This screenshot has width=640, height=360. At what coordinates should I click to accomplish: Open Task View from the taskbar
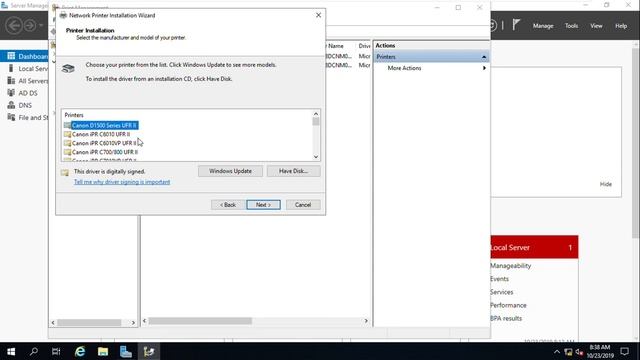pyautogui.click(x=56, y=351)
